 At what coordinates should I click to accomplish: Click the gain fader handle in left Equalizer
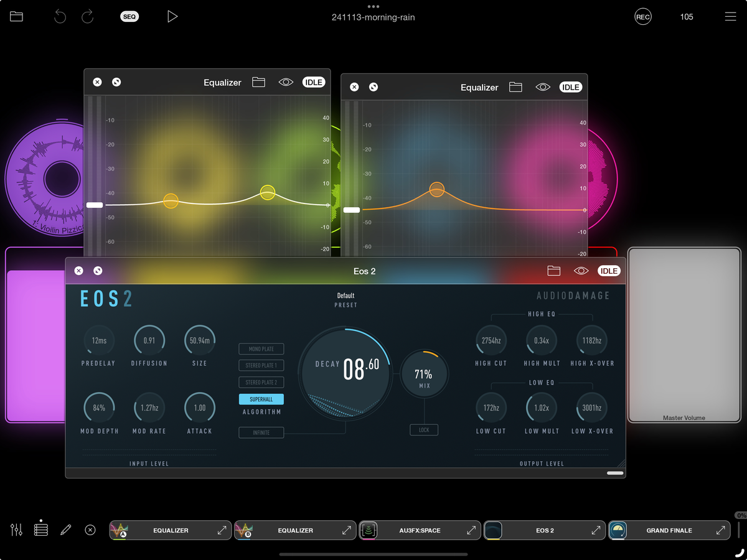pos(95,205)
